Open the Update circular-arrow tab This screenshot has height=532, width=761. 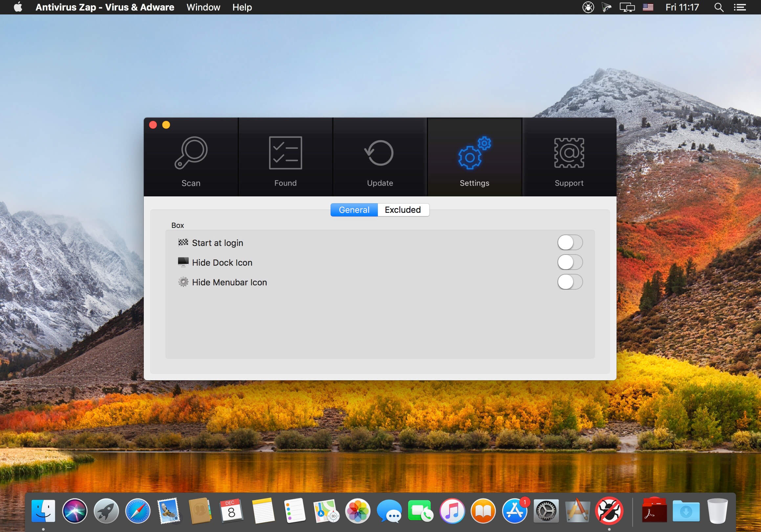(x=380, y=157)
